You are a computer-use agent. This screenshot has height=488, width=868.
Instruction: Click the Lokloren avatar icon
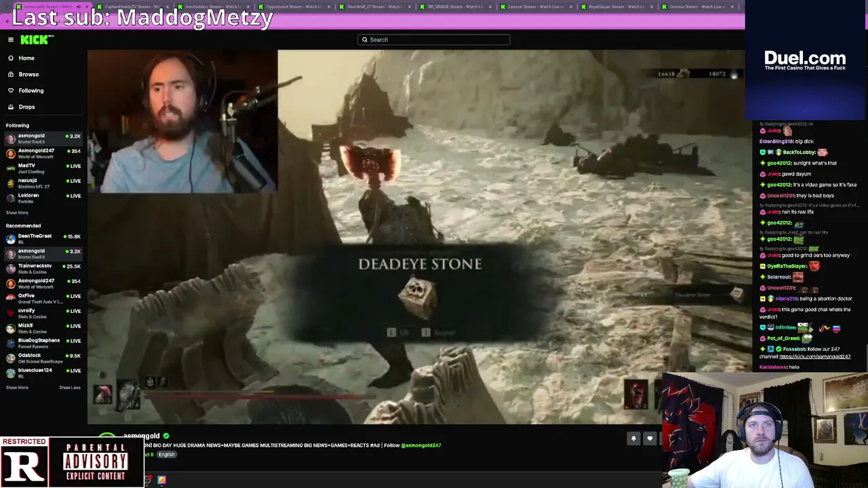click(10, 199)
